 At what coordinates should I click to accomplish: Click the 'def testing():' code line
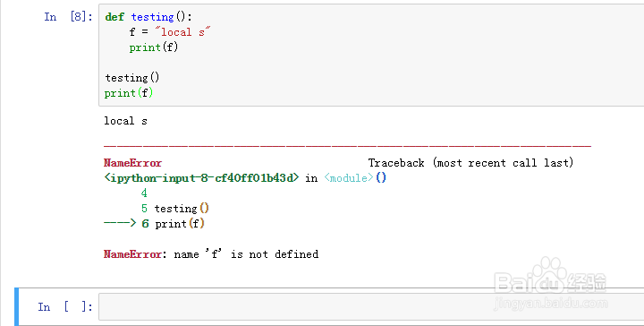pyautogui.click(x=148, y=17)
